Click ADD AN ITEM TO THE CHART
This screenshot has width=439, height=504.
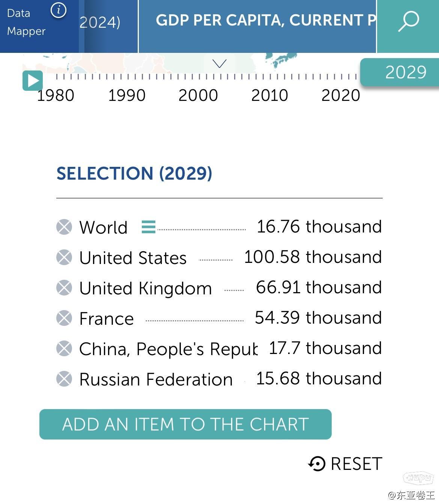185,424
